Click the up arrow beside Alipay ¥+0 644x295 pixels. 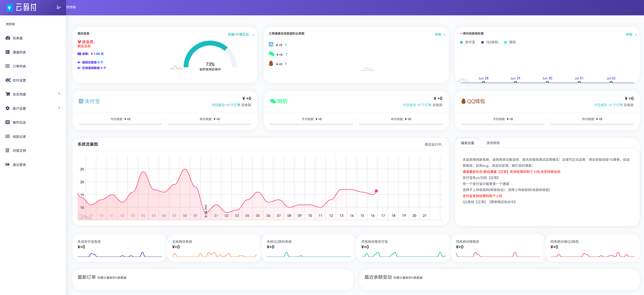(x=286, y=45)
